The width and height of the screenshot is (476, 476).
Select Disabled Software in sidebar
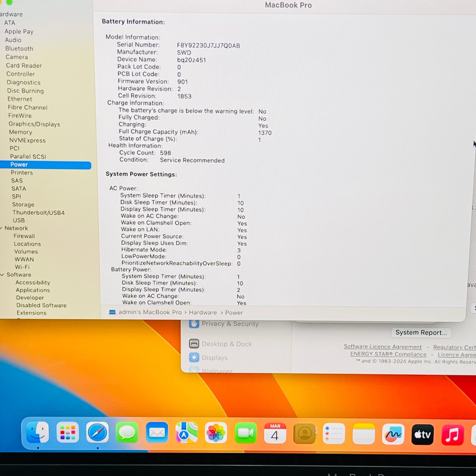41,305
